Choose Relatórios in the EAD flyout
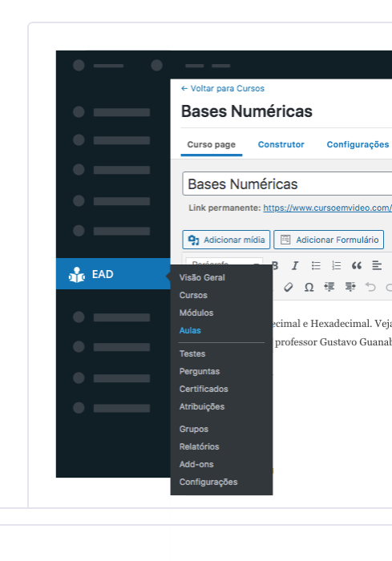Screen dimensions: 392x561 (199, 446)
